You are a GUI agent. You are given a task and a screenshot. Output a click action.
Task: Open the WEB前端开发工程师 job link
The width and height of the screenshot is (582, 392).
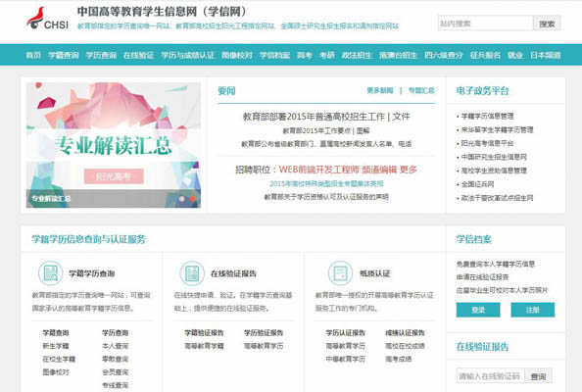pos(318,170)
